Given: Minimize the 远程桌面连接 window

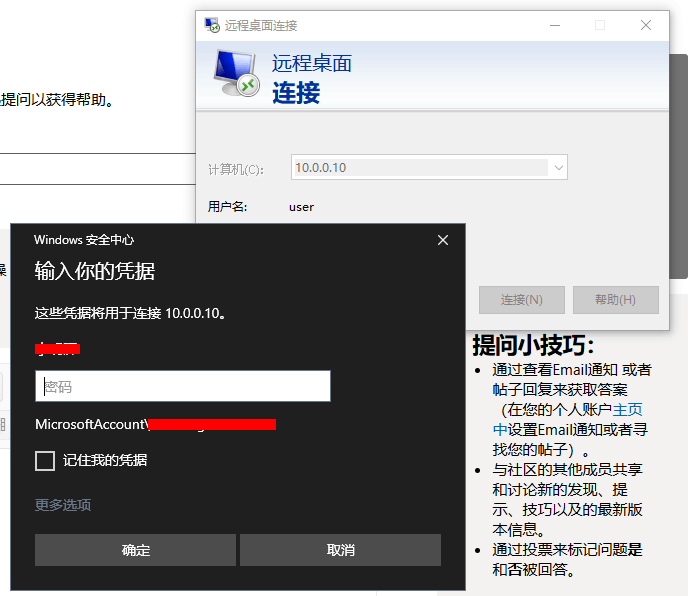Looking at the screenshot, I should 553,25.
